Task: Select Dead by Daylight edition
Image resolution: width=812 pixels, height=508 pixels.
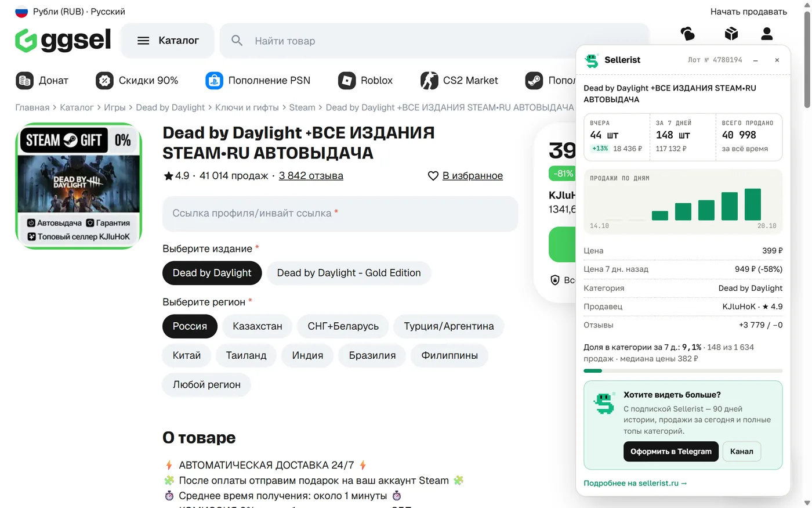Action: (212, 273)
